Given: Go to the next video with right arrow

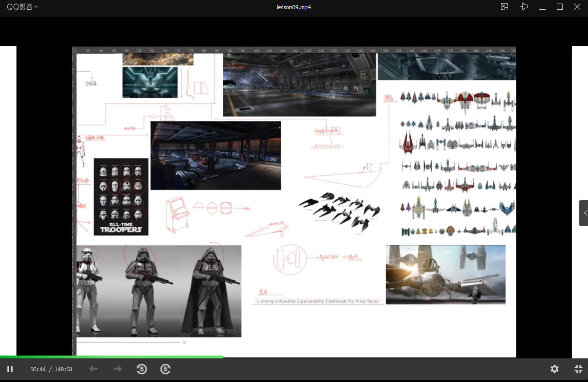Looking at the screenshot, I should (x=118, y=369).
